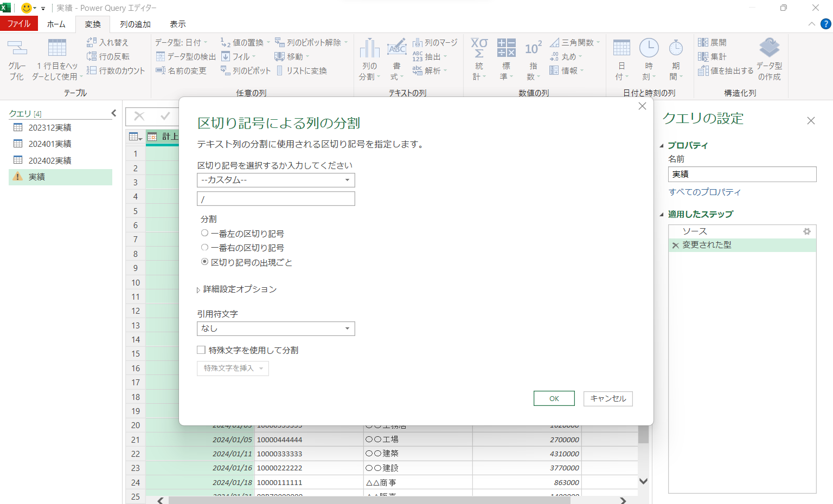833x504 pixels.
Task: Click the 統計 (Statistics) sigma icon
Action: pos(479,48)
